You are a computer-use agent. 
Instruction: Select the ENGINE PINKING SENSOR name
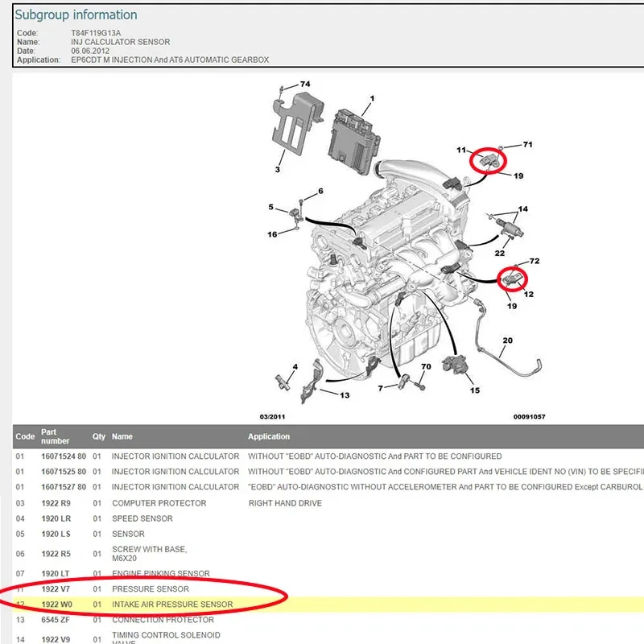click(160, 573)
